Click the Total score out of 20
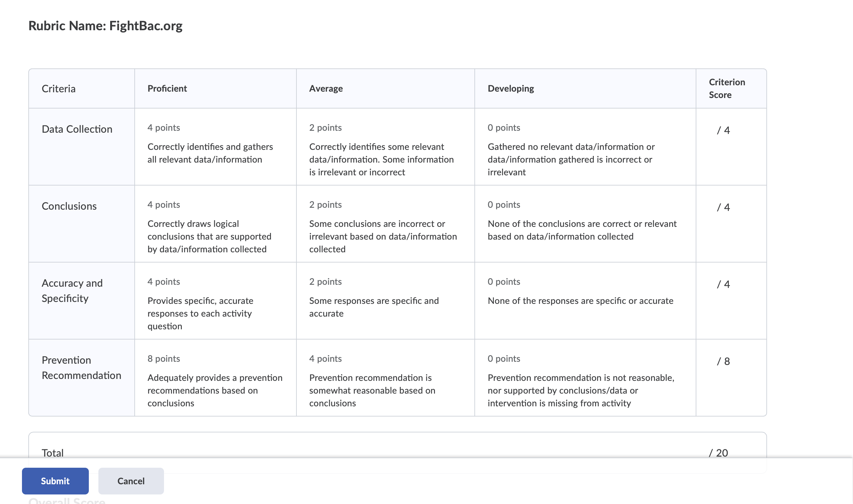The height and width of the screenshot is (504, 853). 718,453
